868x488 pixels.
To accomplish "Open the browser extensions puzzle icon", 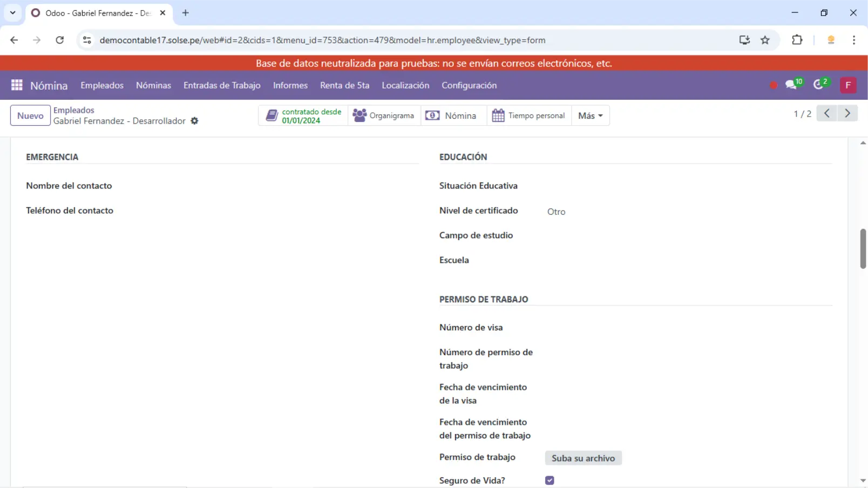I will 797,40.
